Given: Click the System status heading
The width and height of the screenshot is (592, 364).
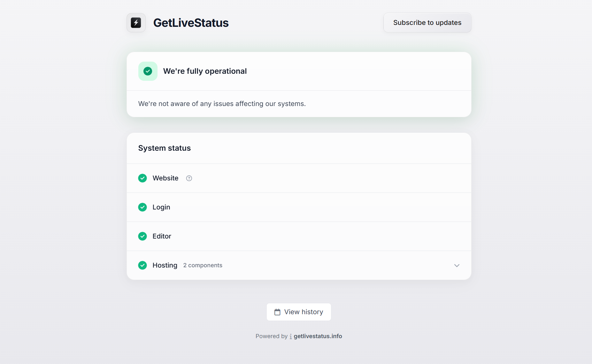Looking at the screenshot, I should [x=164, y=148].
